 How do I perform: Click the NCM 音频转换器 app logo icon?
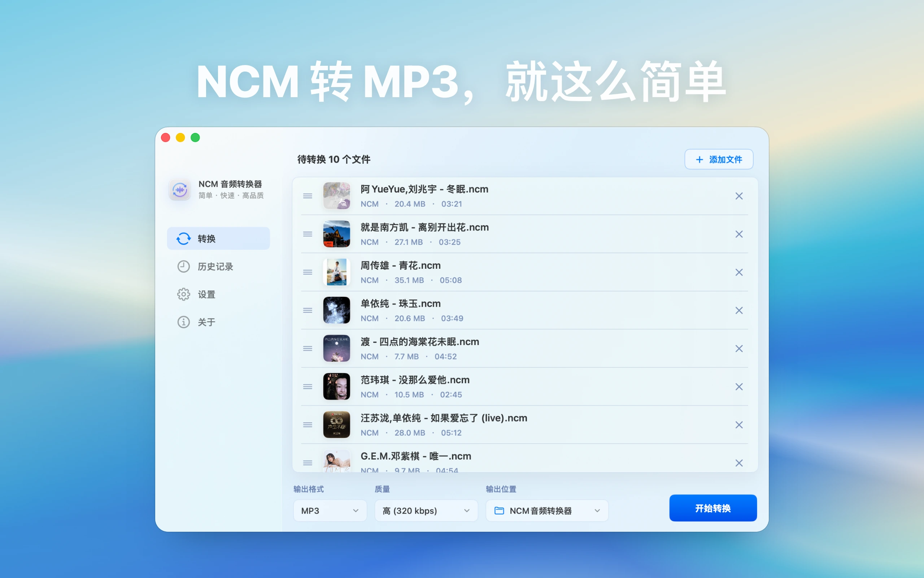[x=180, y=190]
